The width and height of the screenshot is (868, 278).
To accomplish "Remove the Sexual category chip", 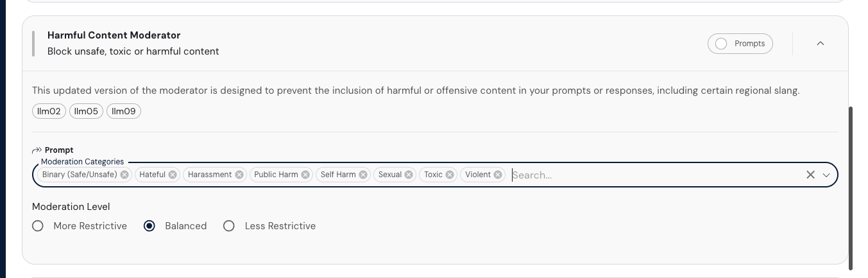I will click(x=409, y=175).
